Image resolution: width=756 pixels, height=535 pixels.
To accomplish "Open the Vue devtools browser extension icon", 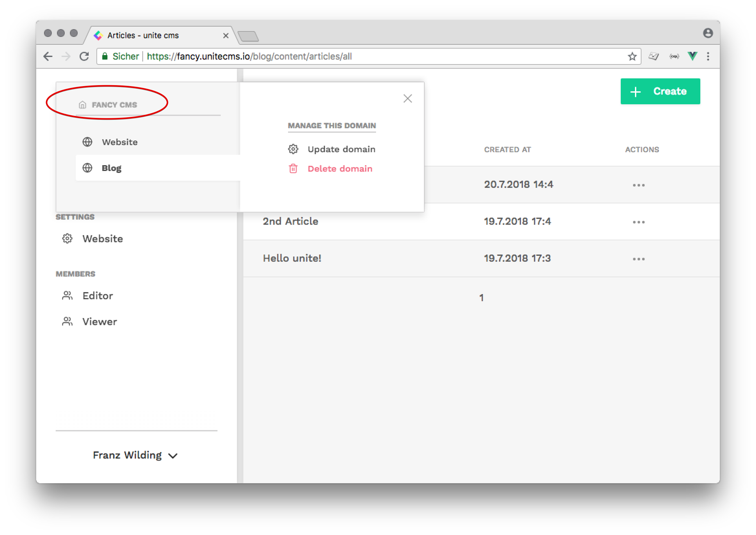I will (692, 56).
